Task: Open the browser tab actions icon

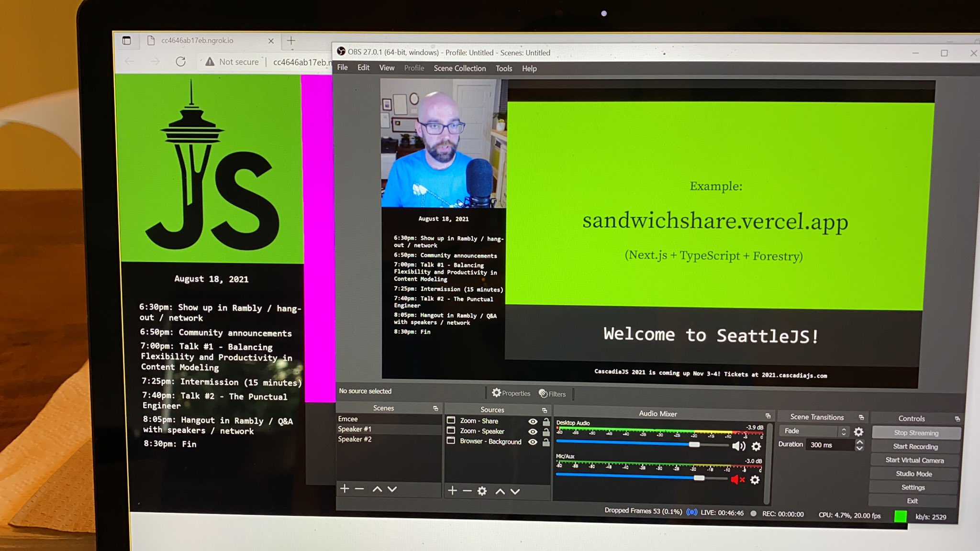Action: [126, 41]
